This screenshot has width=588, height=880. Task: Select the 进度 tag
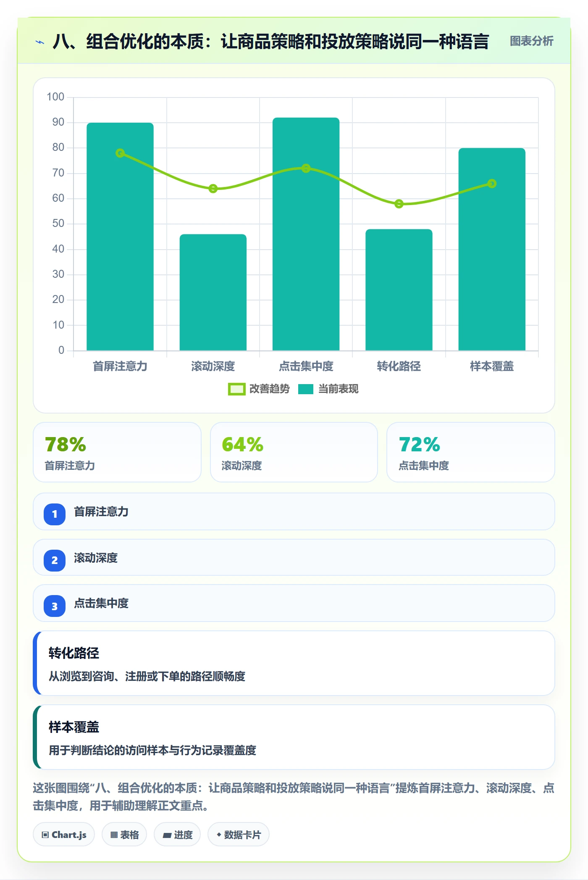tap(177, 835)
